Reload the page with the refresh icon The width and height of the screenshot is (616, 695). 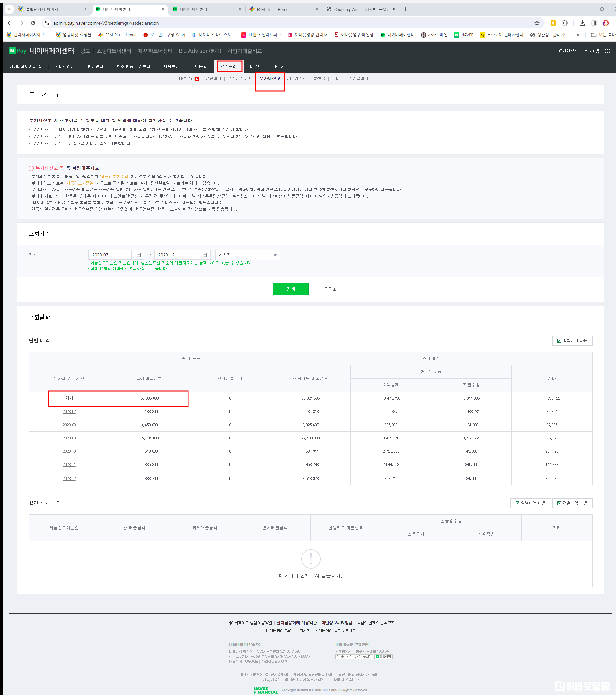(33, 23)
